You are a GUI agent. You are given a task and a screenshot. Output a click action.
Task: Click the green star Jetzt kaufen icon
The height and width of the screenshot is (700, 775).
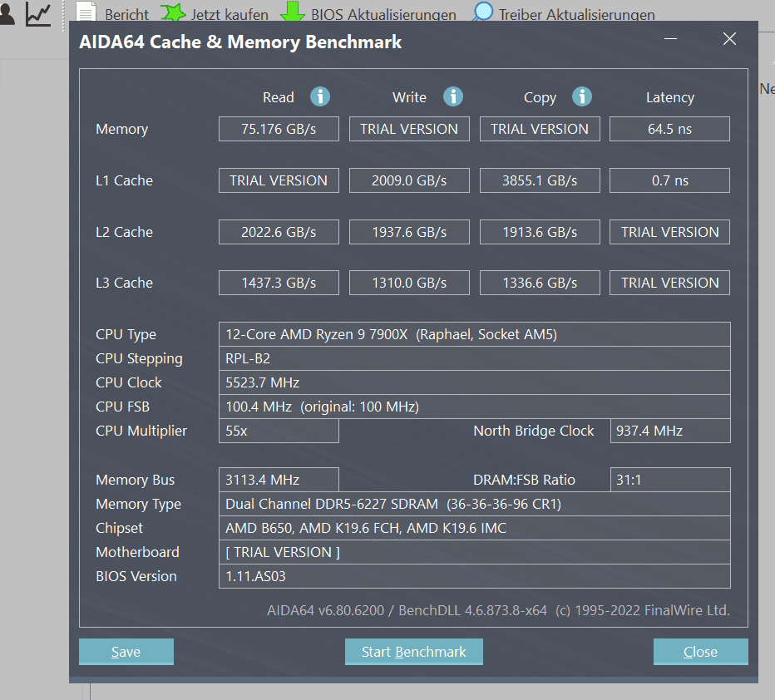[173, 12]
